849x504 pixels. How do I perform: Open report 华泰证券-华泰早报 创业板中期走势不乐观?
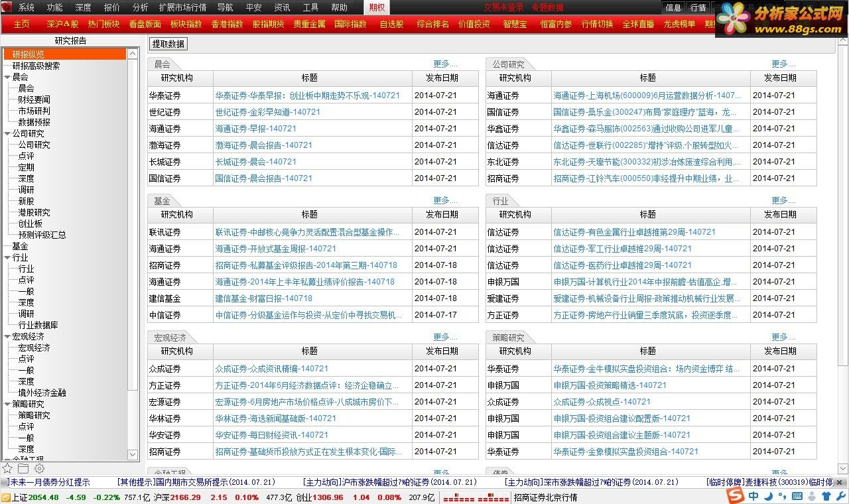point(308,95)
